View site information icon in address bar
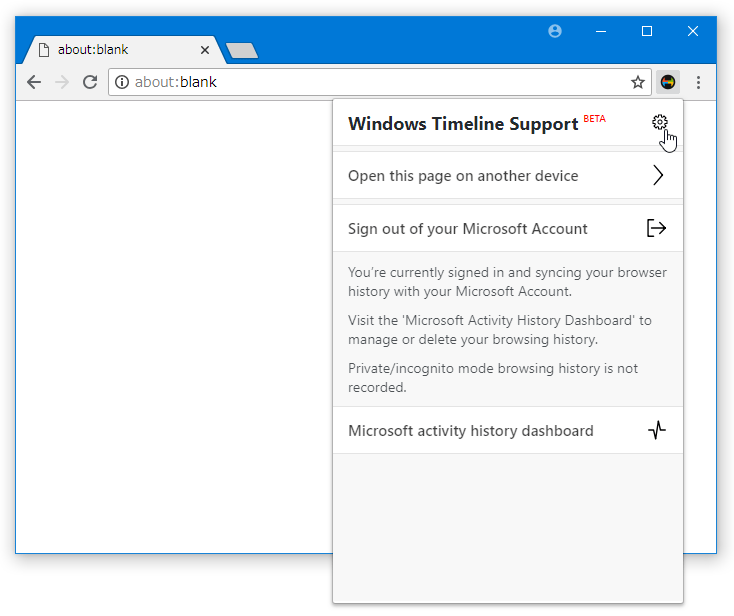 tap(122, 82)
